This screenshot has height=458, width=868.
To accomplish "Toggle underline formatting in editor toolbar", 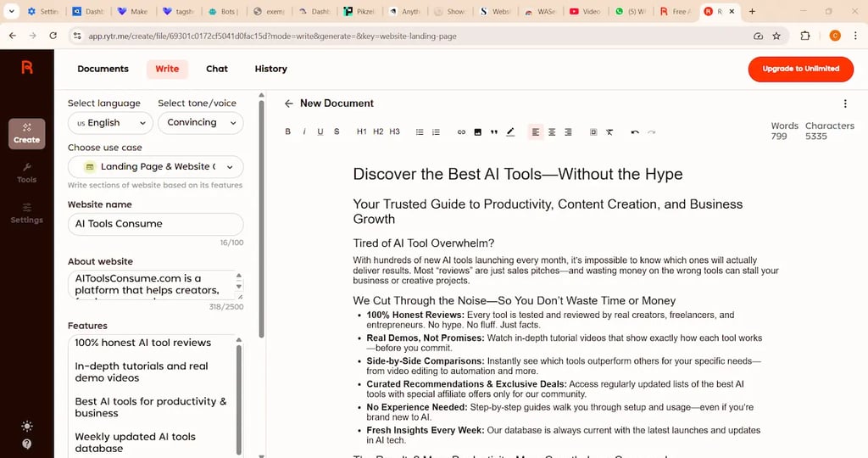I will coord(320,132).
